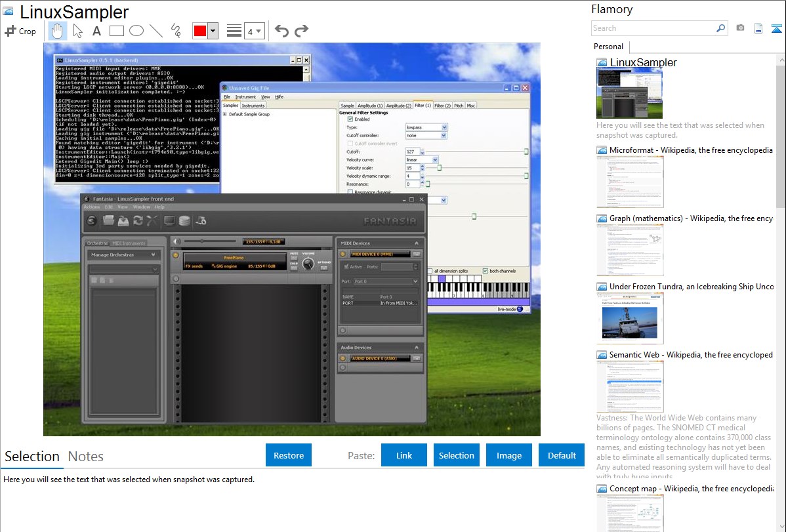The width and height of the screenshot is (786, 532).
Task: Open the filter Type dropdown showing lowpass
Action: pyautogui.click(x=426, y=127)
